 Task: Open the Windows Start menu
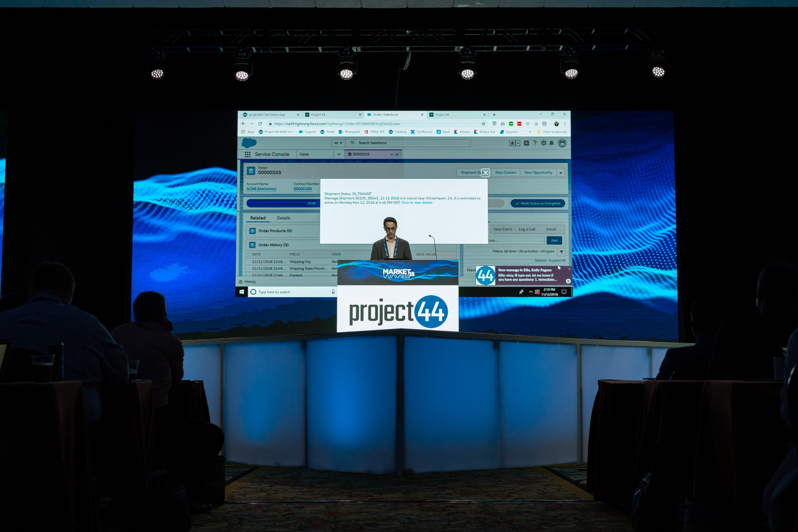click(242, 292)
